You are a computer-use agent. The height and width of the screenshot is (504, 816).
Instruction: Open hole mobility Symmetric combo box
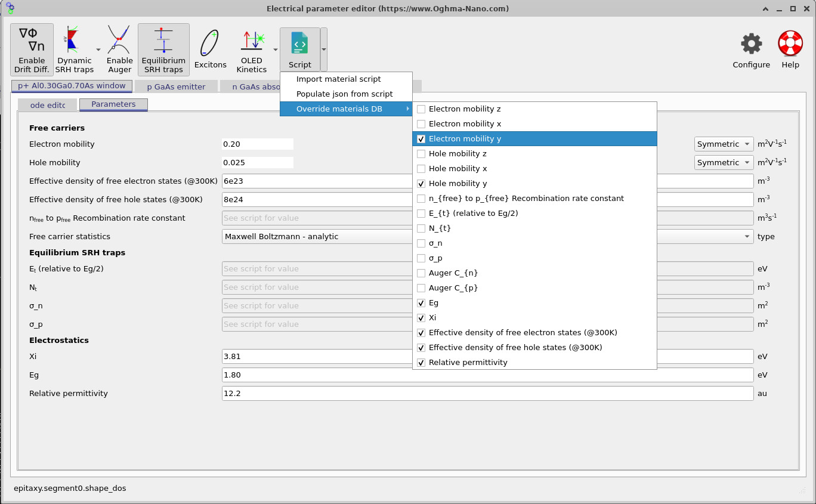[724, 162]
